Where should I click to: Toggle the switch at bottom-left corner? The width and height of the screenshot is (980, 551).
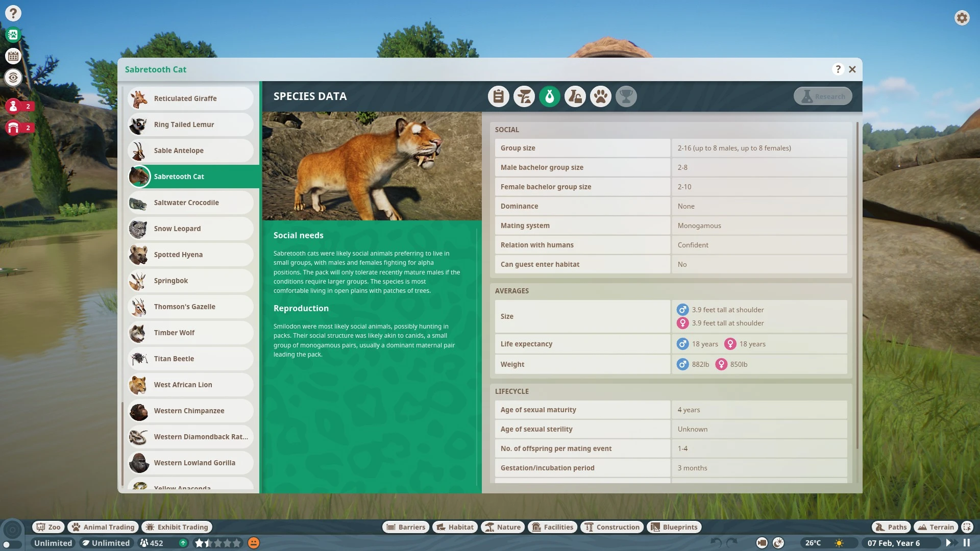[x=11, y=544]
